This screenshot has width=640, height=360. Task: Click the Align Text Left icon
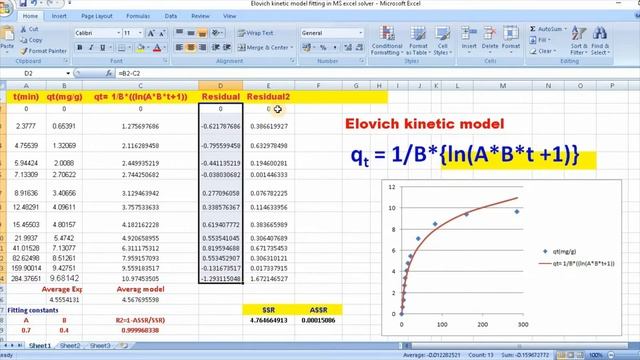[179, 48]
